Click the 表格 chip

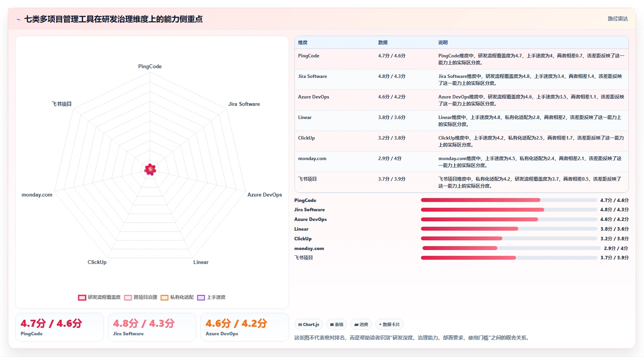pyautogui.click(x=337, y=324)
